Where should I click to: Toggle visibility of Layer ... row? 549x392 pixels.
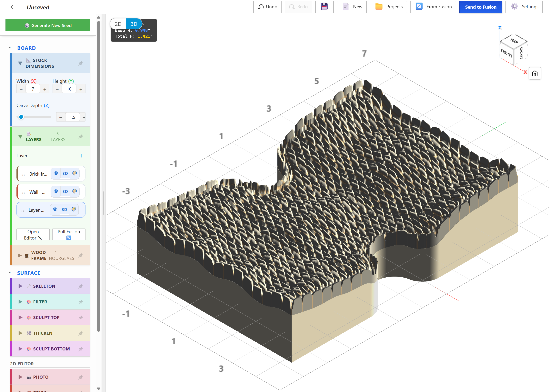click(x=55, y=209)
